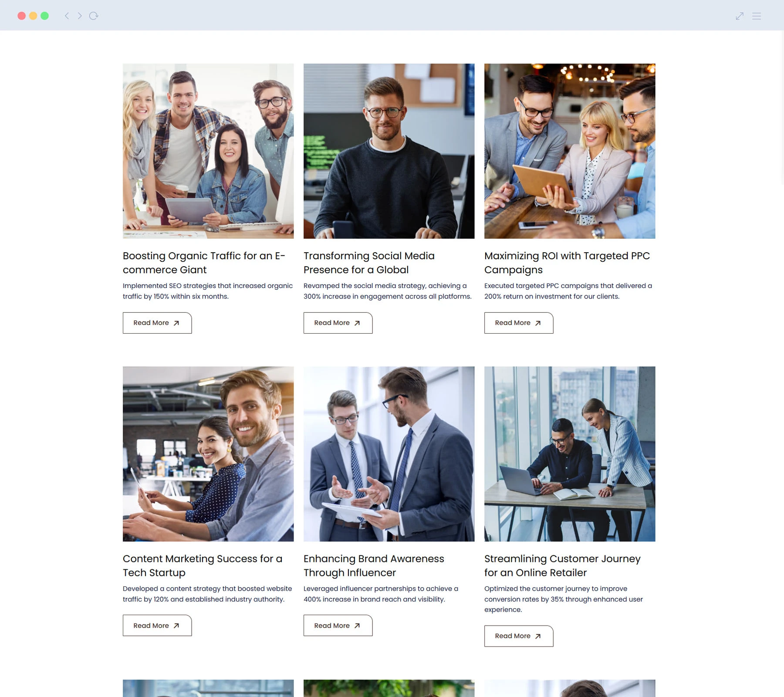Click the browser forward arrow
Viewport: 784px width, 697px height.
tap(80, 16)
